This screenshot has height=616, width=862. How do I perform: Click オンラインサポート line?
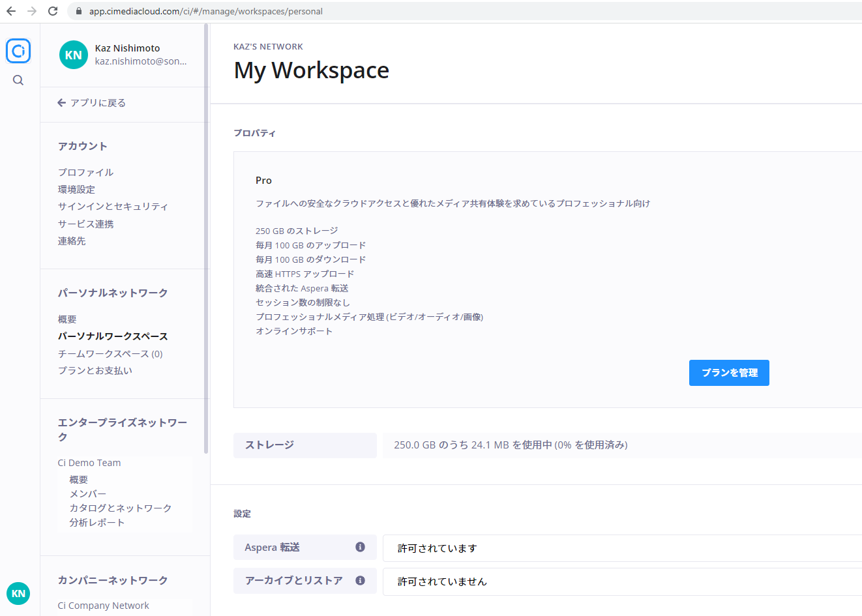click(x=294, y=331)
